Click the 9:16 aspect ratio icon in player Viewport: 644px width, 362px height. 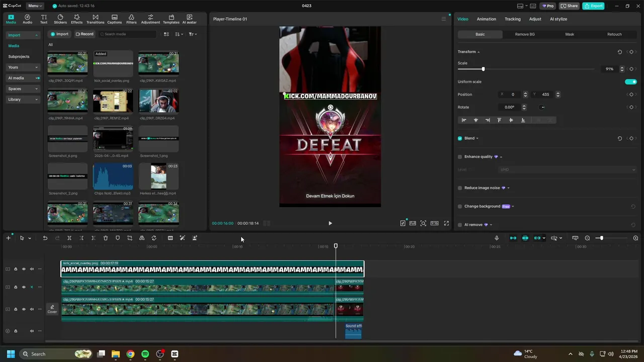(434, 223)
